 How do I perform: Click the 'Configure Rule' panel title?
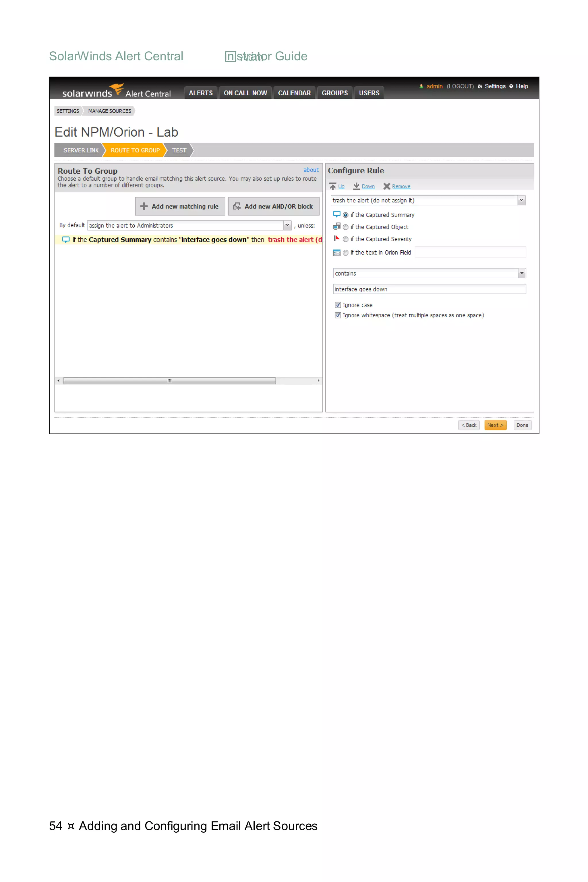[356, 170]
